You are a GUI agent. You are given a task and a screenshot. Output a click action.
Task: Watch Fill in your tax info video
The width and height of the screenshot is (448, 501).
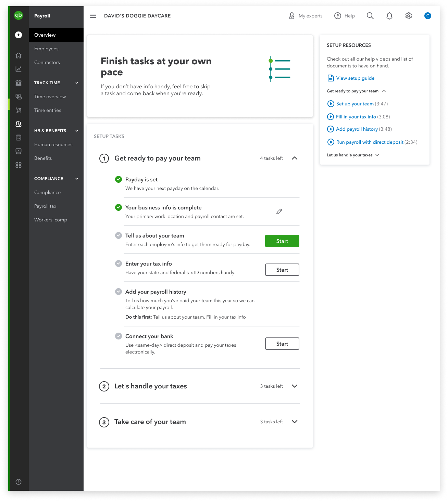(356, 117)
